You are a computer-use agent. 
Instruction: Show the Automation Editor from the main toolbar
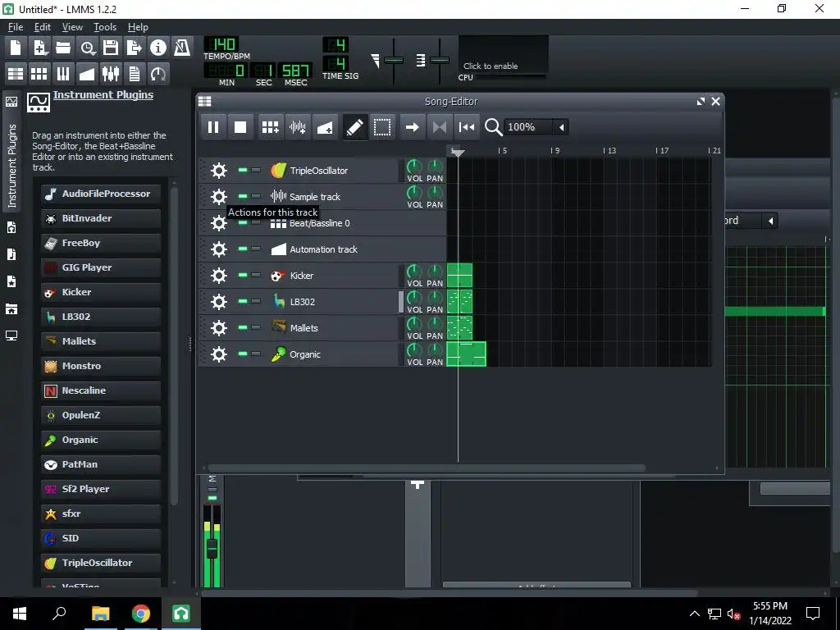[87, 73]
